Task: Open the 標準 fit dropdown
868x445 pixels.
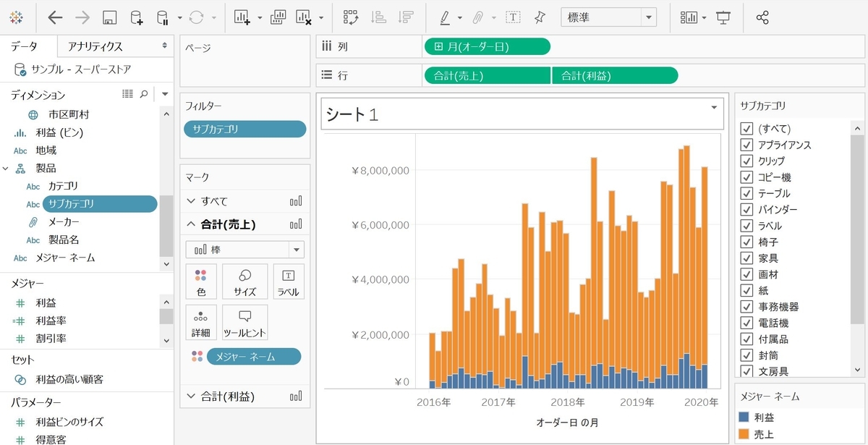Action: pyautogui.click(x=609, y=17)
